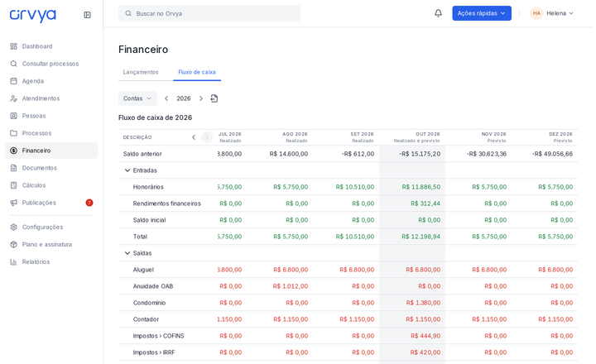
Task: Open Atendimentos in sidebar
Action: click(51, 98)
